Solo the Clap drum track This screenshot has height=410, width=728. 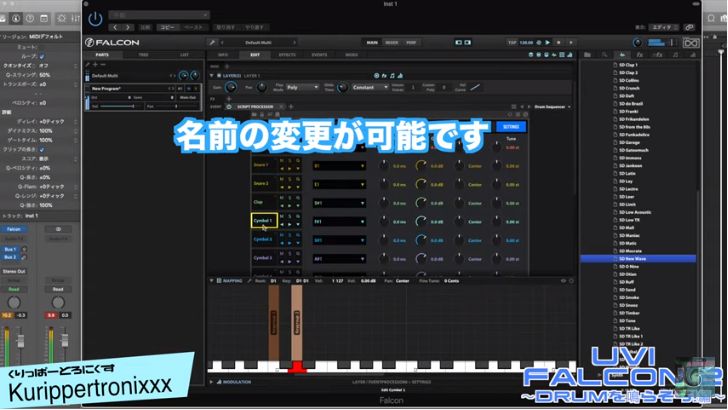[x=290, y=198]
